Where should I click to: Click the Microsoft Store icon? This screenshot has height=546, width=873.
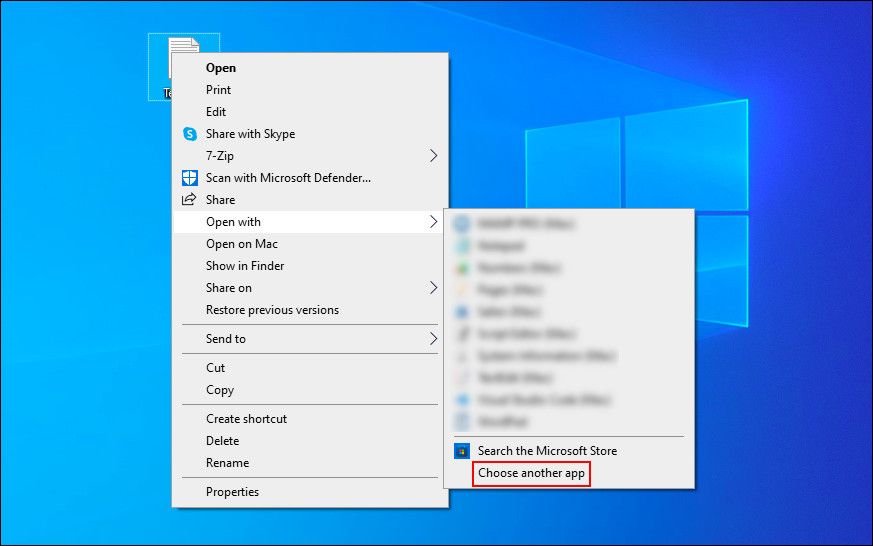click(x=462, y=451)
